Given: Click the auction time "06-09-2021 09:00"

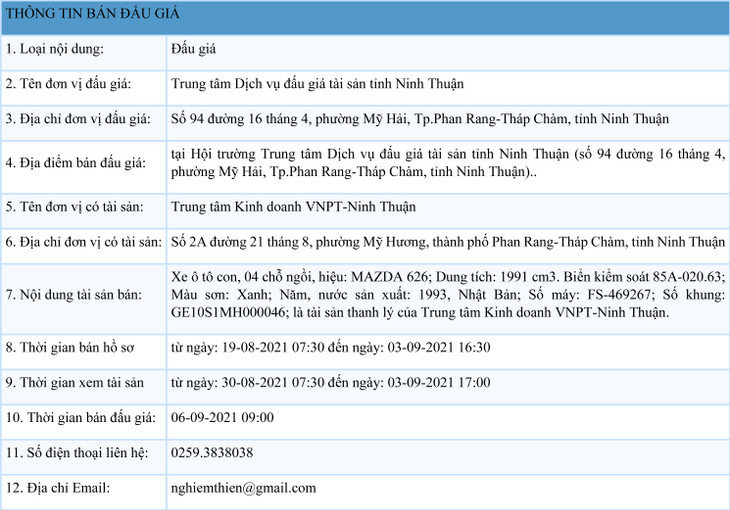Looking at the screenshot, I should (222, 417).
